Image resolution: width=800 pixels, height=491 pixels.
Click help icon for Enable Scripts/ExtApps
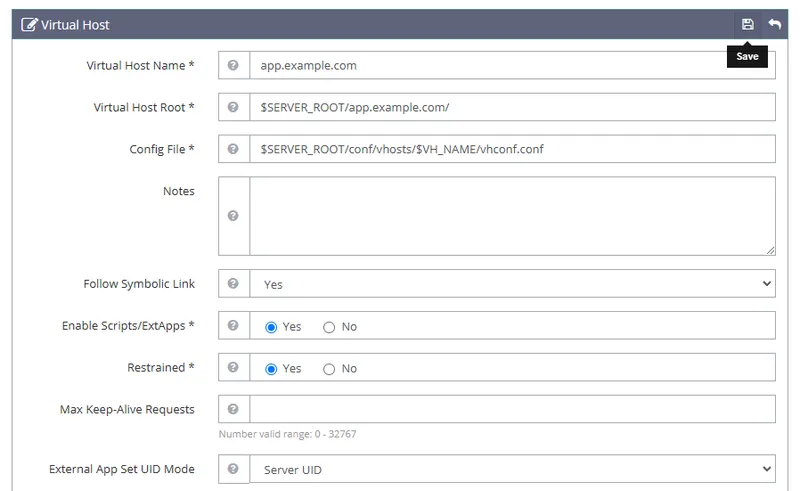[x=233, y=326]
